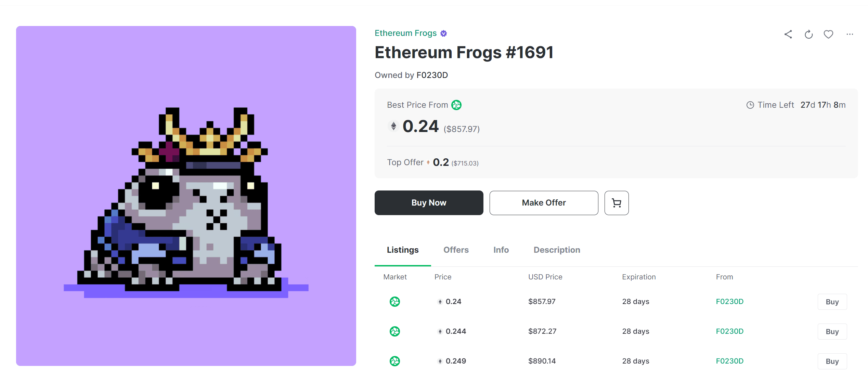868x382 pixels.
Task: Click the marketplace icon in the 0.24 listing row
Action: pos(395,302)
